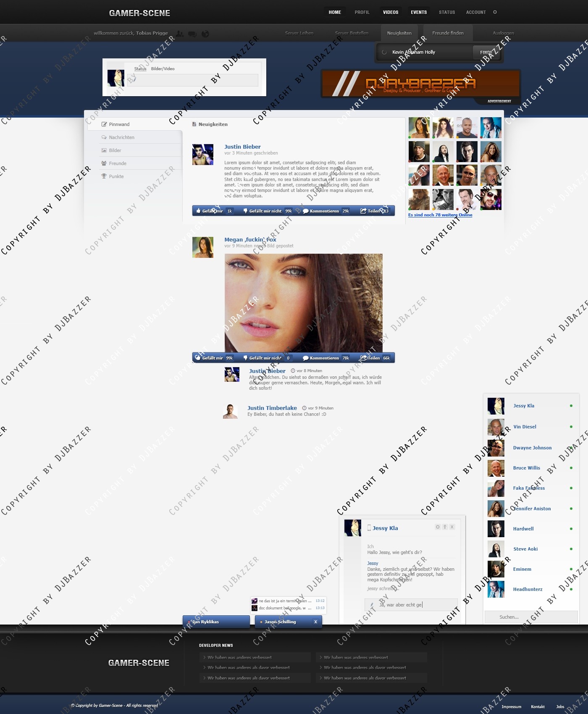Open the chat bubbles icon in the header
Viewport: 588px width, 714px height.
click(x=192, y=34)
